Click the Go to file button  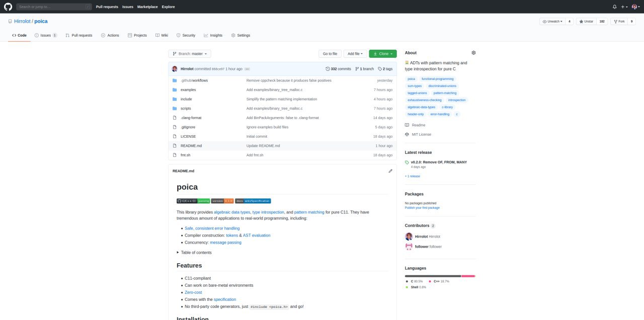tap(330, 54)
